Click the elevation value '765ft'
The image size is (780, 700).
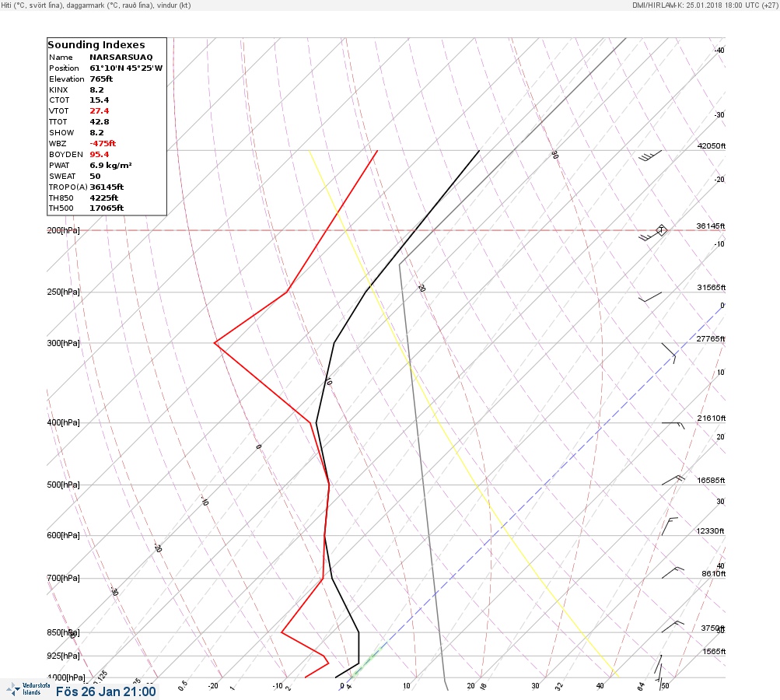[101, 79]
